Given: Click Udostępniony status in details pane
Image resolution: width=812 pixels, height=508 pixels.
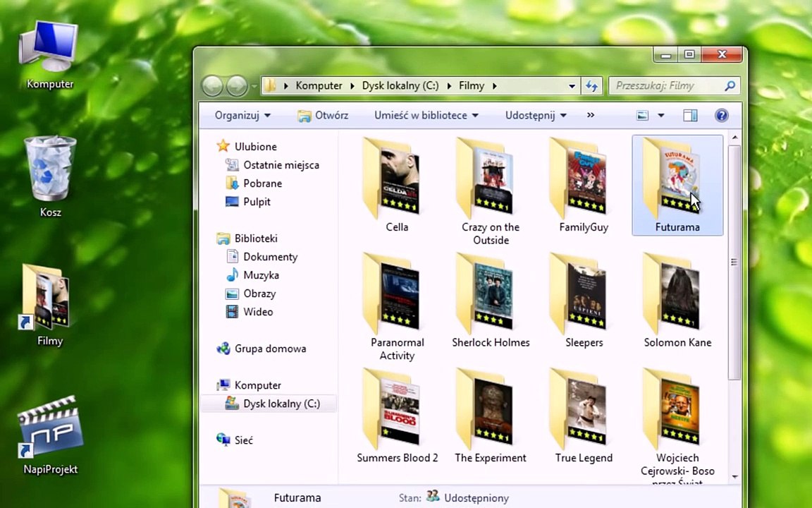Looking at the screenshot, I should pos(476,497).
